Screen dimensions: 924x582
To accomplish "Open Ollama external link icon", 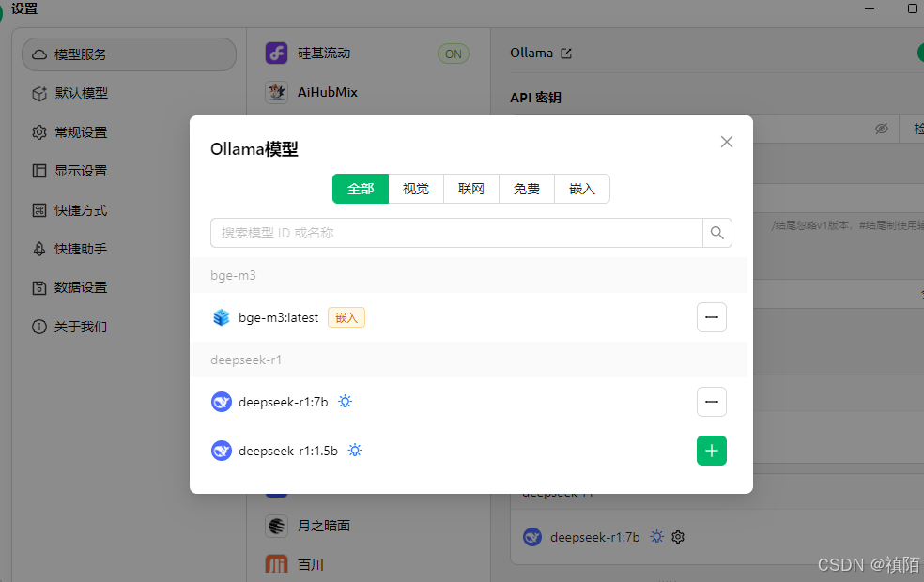I will click(x=566, y=54).
